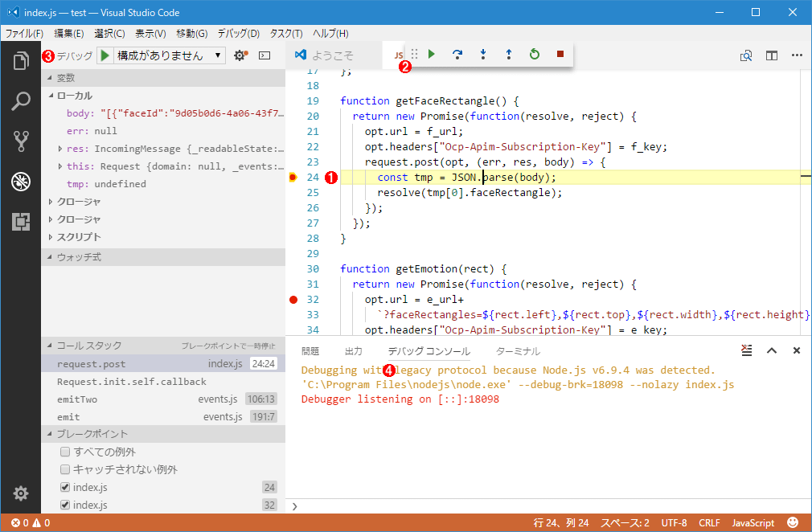
Task: Stop the debugging session
Action: click(x=560, y=55)
